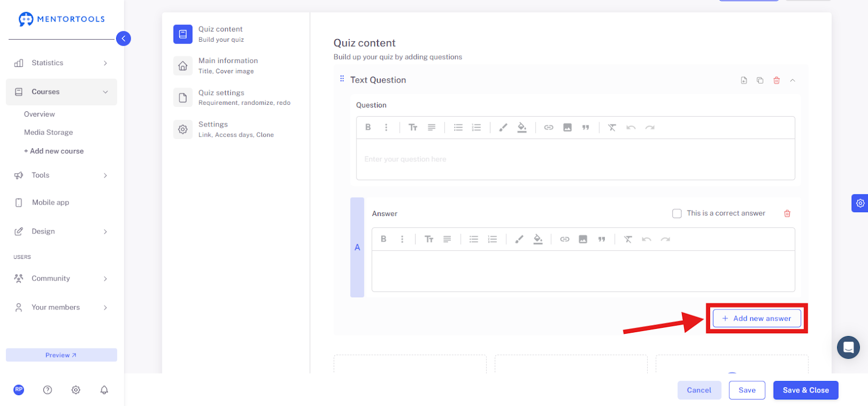Screen dimensions: 868x406
Task: Open notifications bell icon
Action: coord(104,390)
